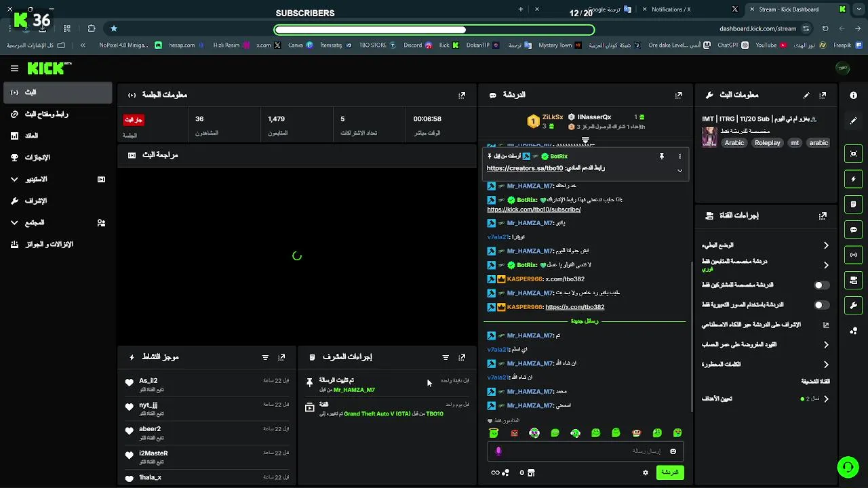Click the document icon on the right rail
868x488 pixels.
coord(853,204)
